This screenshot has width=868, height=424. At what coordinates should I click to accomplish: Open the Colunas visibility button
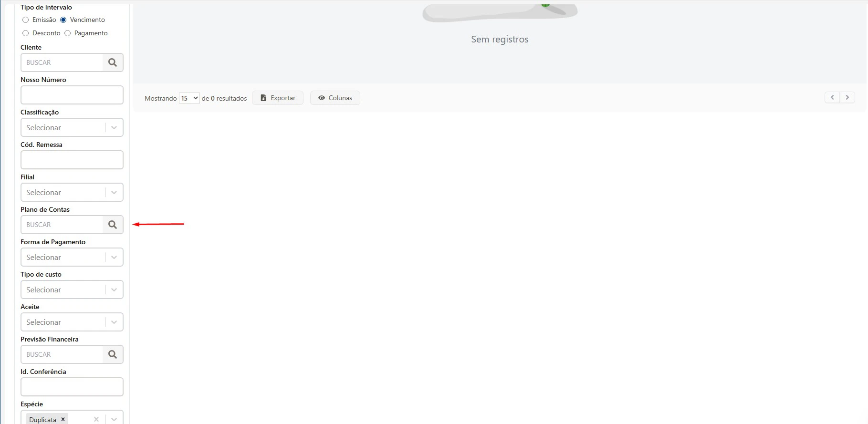(335, 98)
